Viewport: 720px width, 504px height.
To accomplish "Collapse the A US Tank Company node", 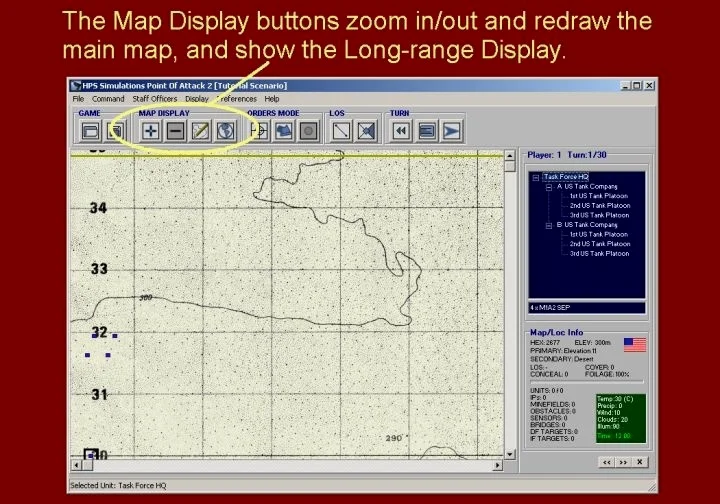I will tap(548, 187).
